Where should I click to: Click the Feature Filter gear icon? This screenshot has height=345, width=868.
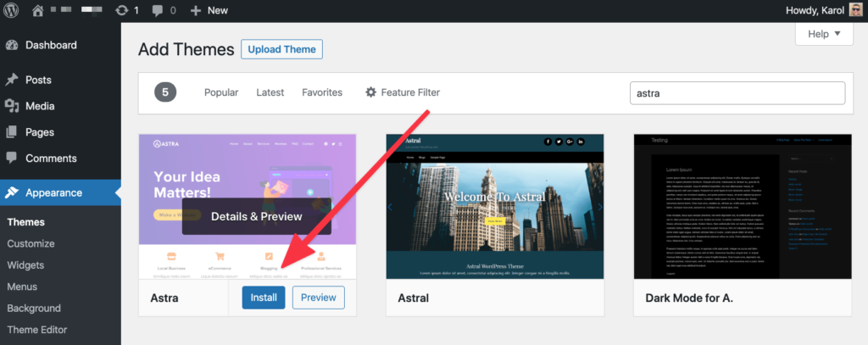click(x=371, y=92)
